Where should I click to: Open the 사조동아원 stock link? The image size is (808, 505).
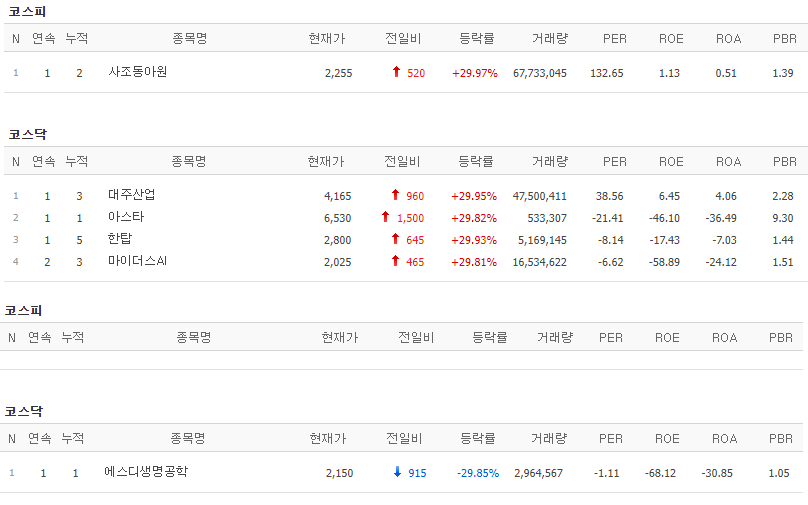pos(138,72)
